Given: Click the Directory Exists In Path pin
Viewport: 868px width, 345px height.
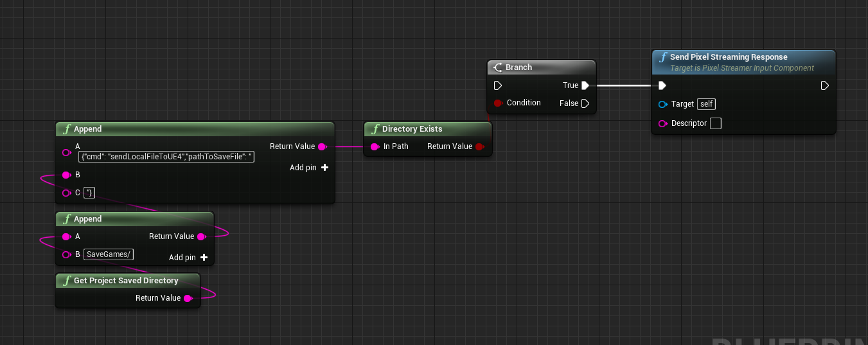Looking at the screenshot, I should [375, 146].
